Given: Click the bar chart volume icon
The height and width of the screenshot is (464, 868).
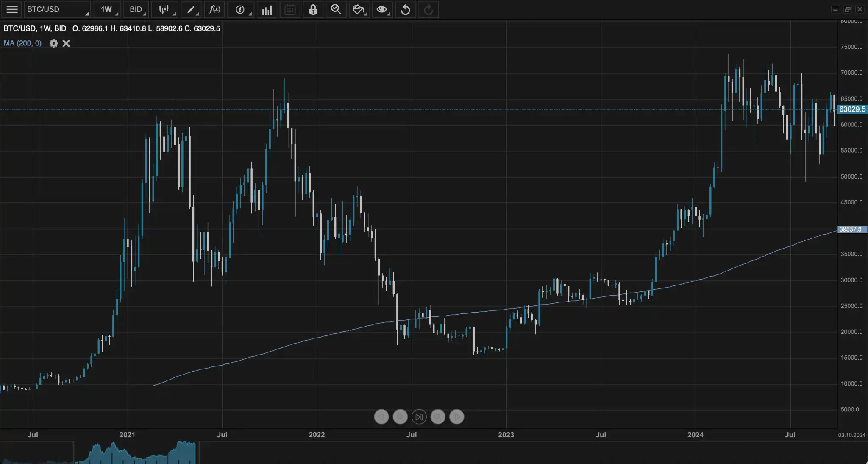Looking at the screenshot, I should point(267,10).
